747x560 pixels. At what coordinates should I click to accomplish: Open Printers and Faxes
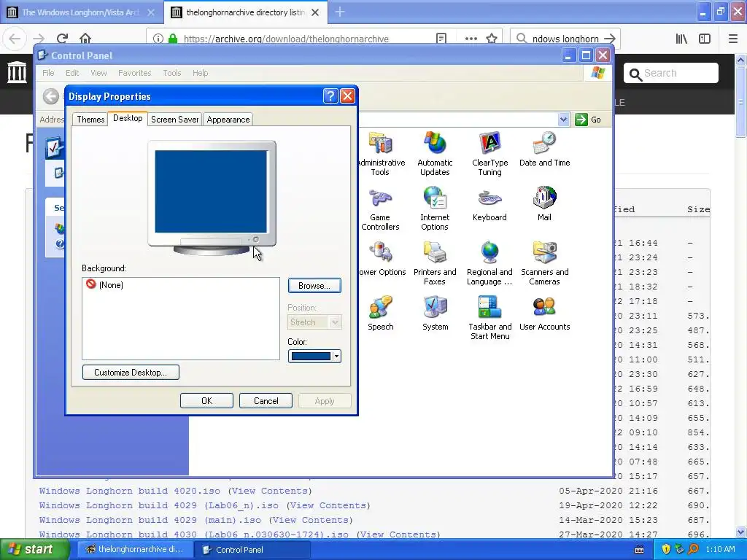435,263
